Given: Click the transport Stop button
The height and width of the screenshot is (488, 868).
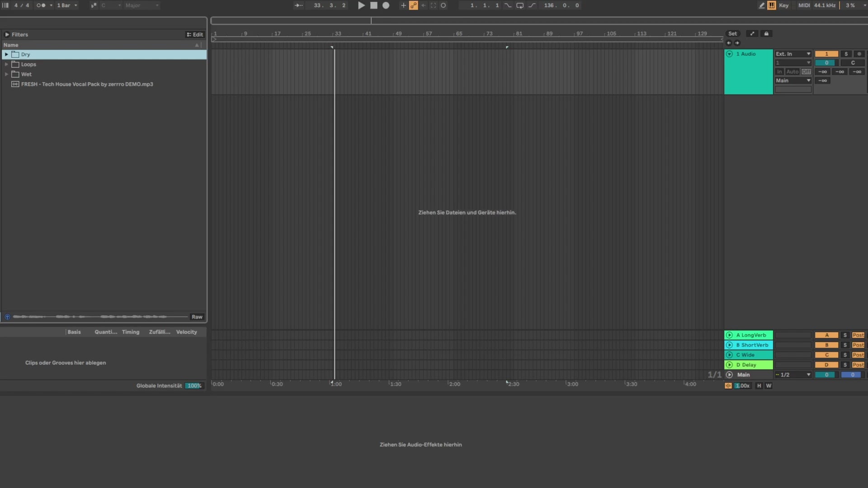Looking at the screenshot, I should click(373, 5).
